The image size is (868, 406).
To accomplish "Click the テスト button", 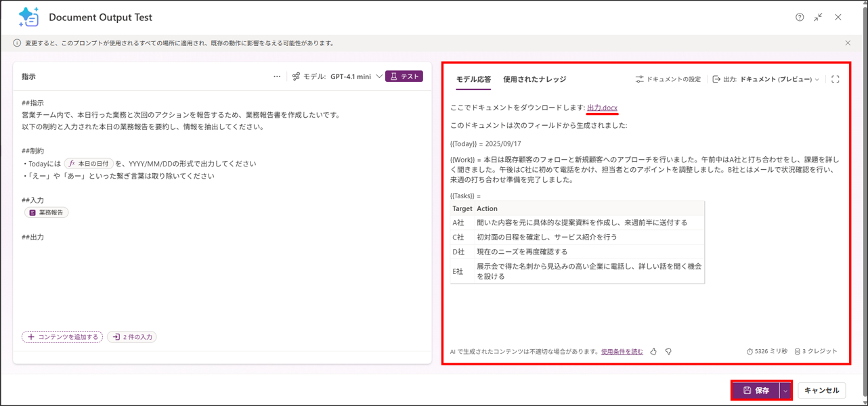I will tap(404, 76).
